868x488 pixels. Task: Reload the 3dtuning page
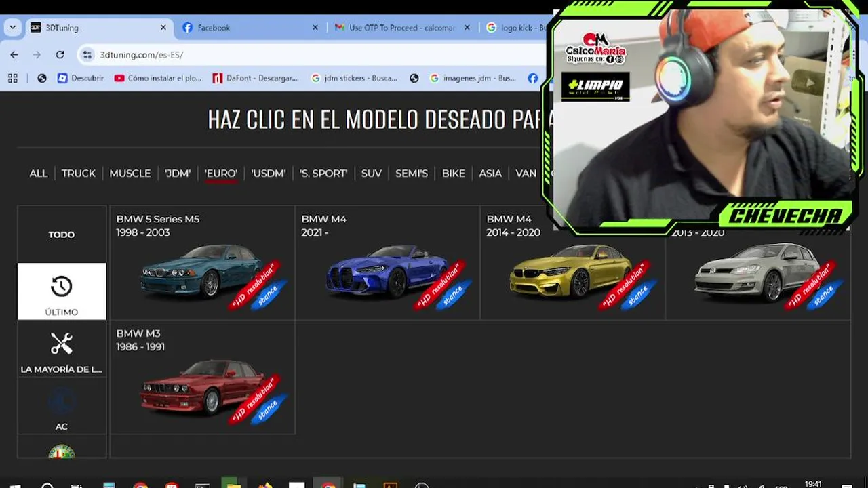tap(60, 55)
